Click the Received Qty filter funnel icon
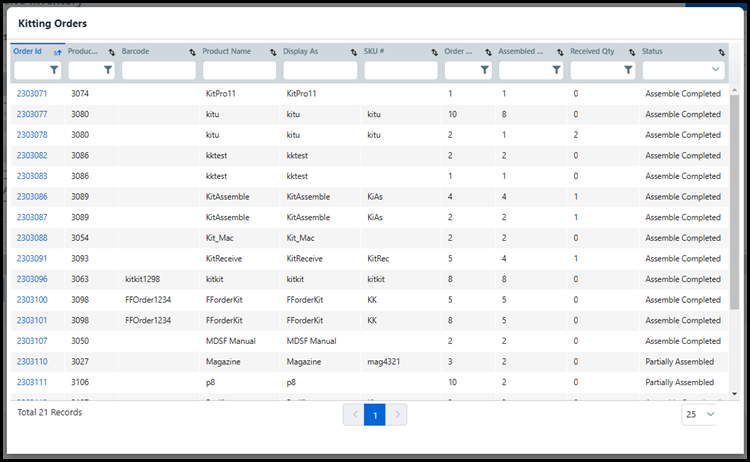 pyautogui.click(x=628, y=70)
